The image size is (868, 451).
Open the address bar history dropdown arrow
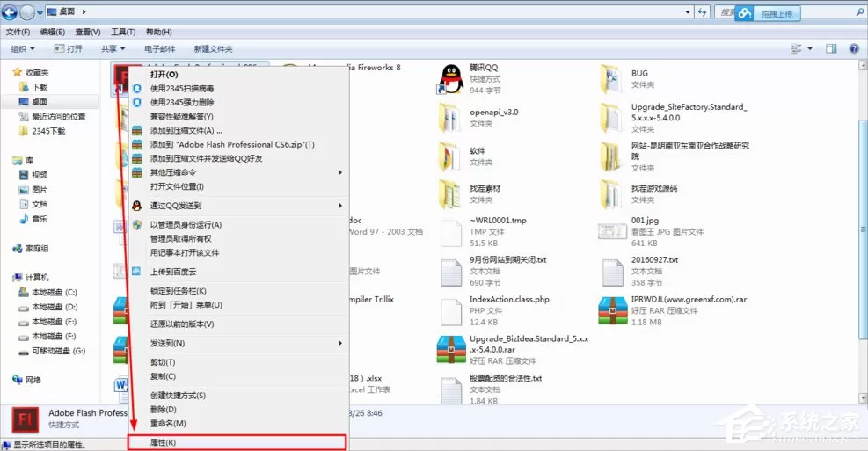688,11
